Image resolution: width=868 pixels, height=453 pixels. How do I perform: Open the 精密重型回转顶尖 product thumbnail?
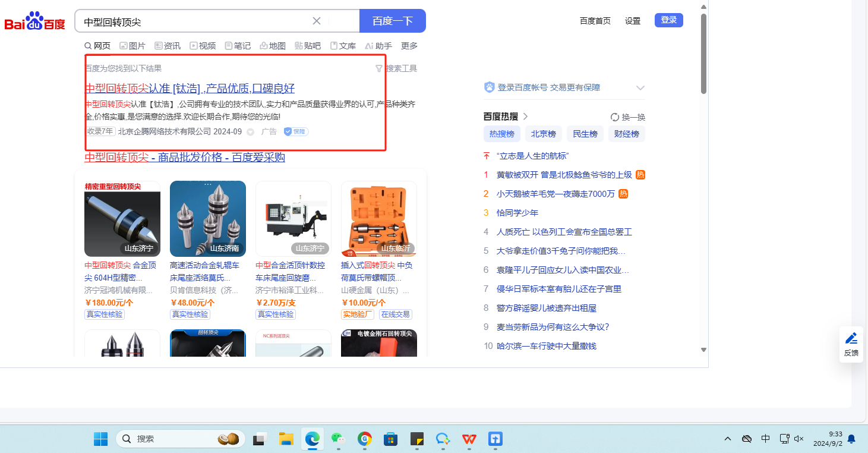tap(122, 219)
